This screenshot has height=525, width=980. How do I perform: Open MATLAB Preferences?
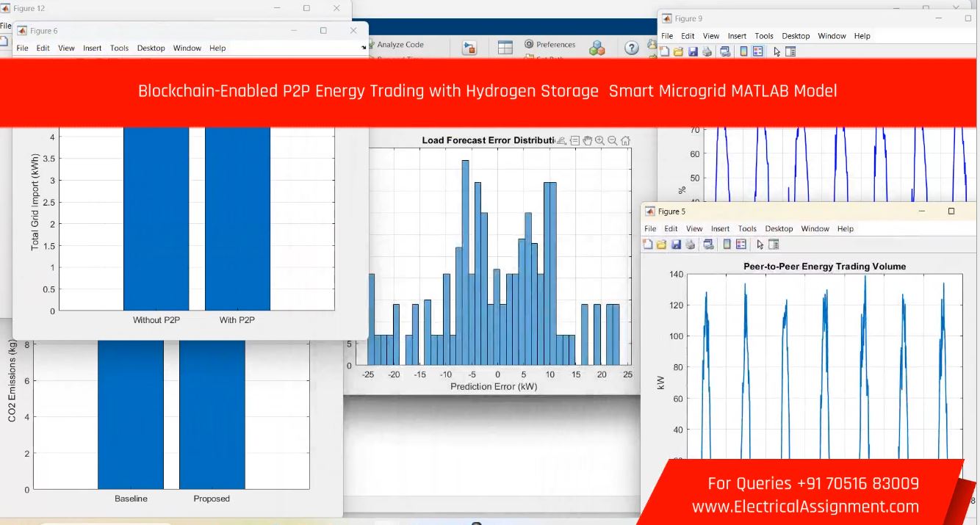(550, 45)
